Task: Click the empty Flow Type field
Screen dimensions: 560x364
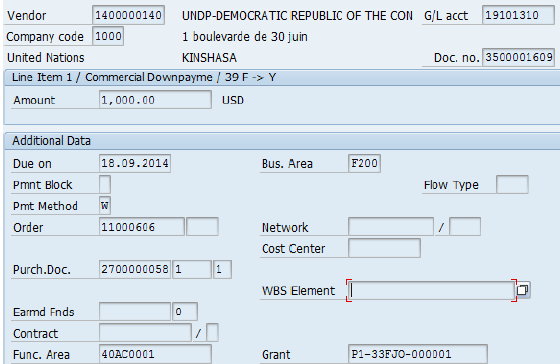Action: coord(512,184)
